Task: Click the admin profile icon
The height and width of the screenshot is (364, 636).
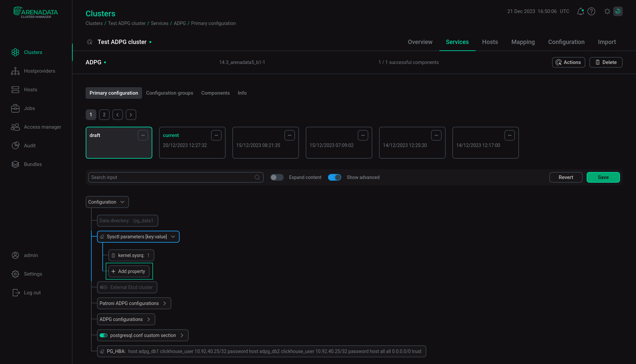Action: click(15, 255)
